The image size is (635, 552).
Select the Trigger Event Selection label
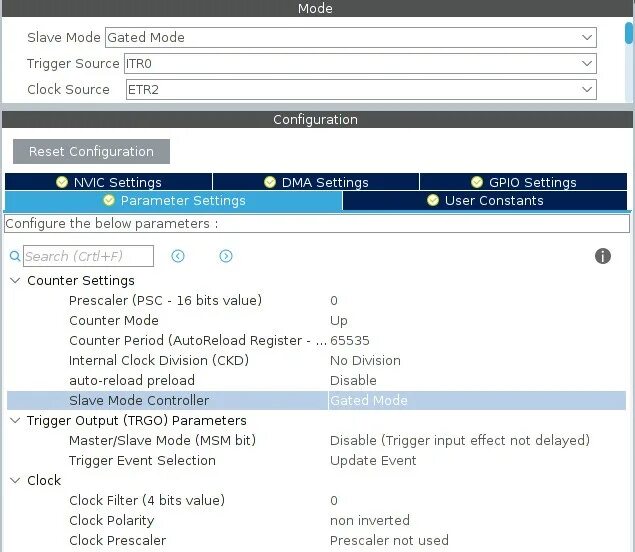point(142,460)
